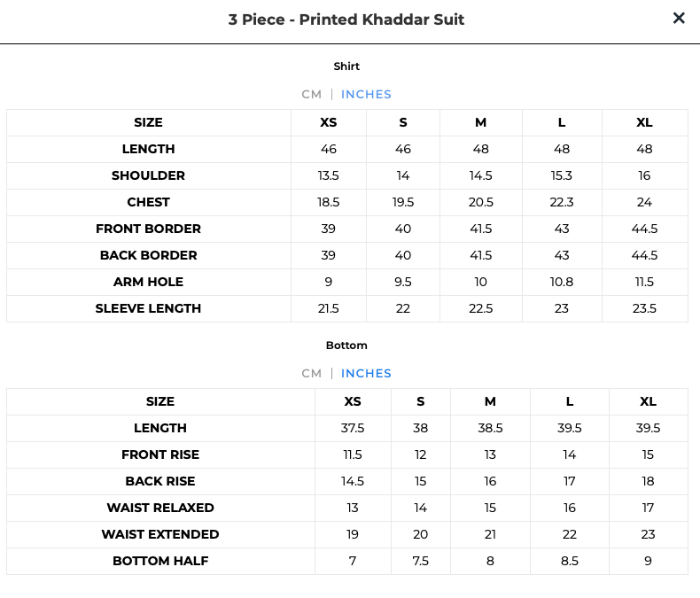Screen dimensions: 700x598
Task: Click the 3 Piece - Printed Khaddar Suit title
Action: (346, 19)
